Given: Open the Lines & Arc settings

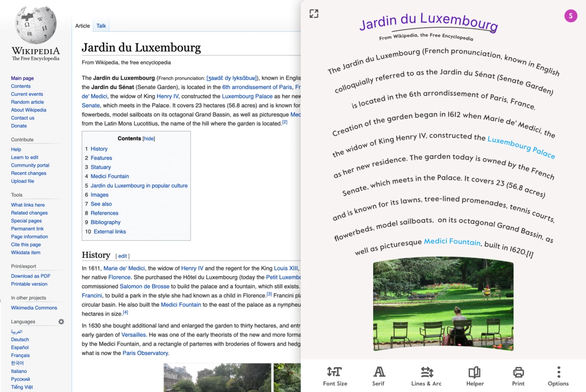Looking at the screenshot, I should pos(426,376).
